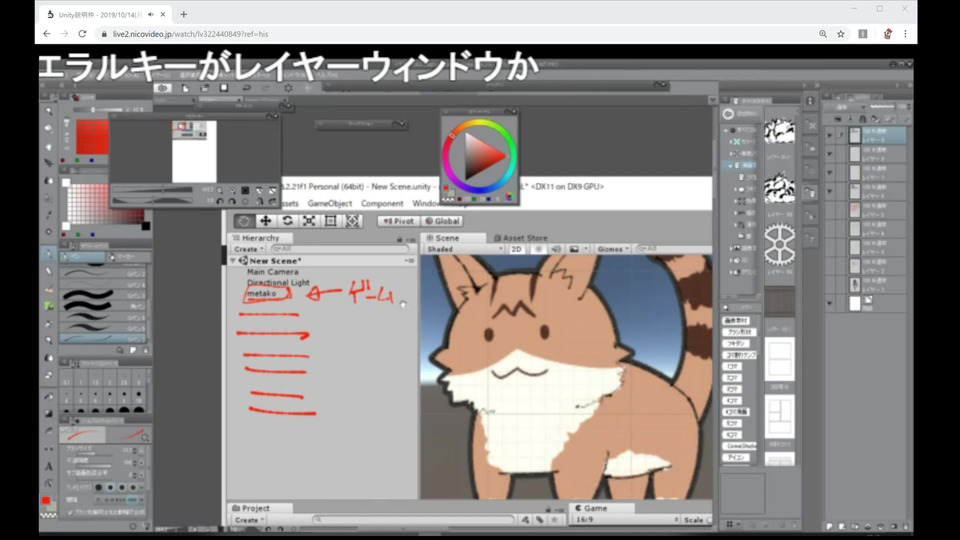Select the Unity Scale tool
Screen dimensions: 960x540
309,221
